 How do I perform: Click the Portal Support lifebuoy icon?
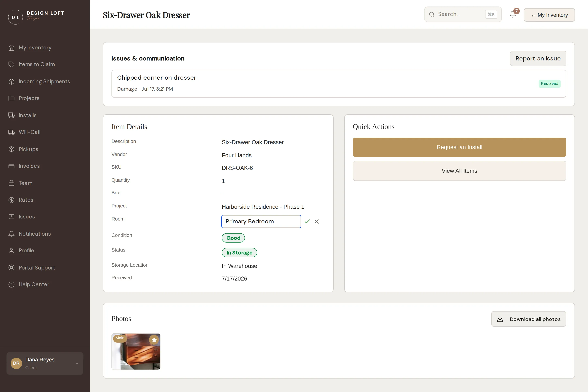[x=11, y=267]
